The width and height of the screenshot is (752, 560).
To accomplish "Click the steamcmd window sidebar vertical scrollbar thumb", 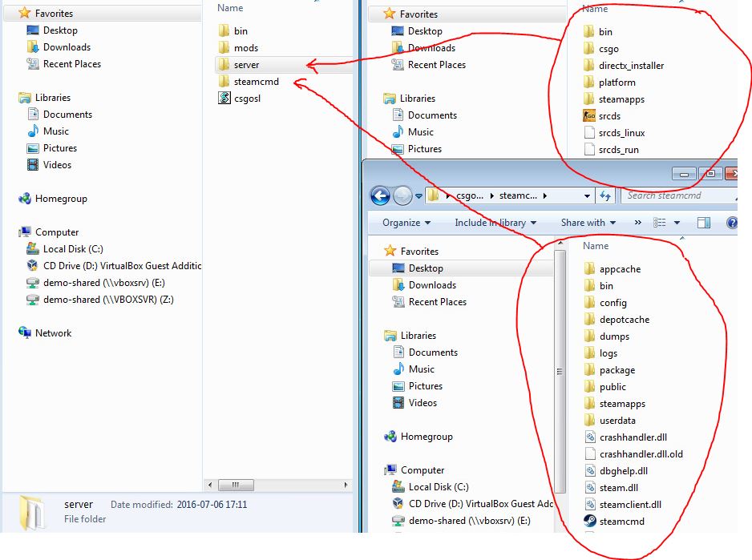I will (x=560, y=371).
